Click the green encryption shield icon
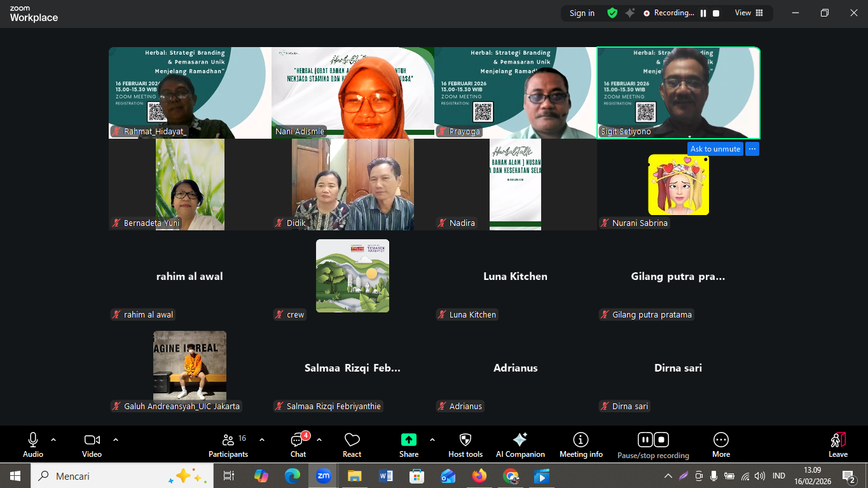 (x=612, y=13)
